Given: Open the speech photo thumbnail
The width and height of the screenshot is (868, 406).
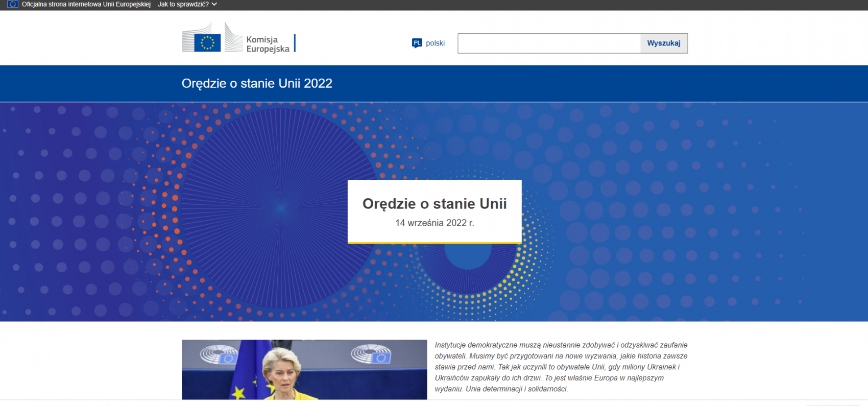Looking at the screenshot, I should (304, 370).
